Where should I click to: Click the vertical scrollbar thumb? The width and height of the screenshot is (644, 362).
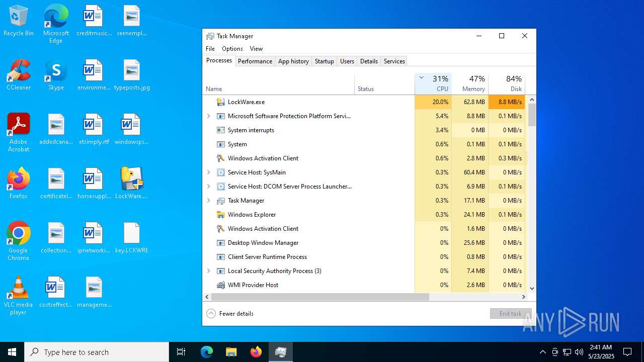tap(532, 115)
